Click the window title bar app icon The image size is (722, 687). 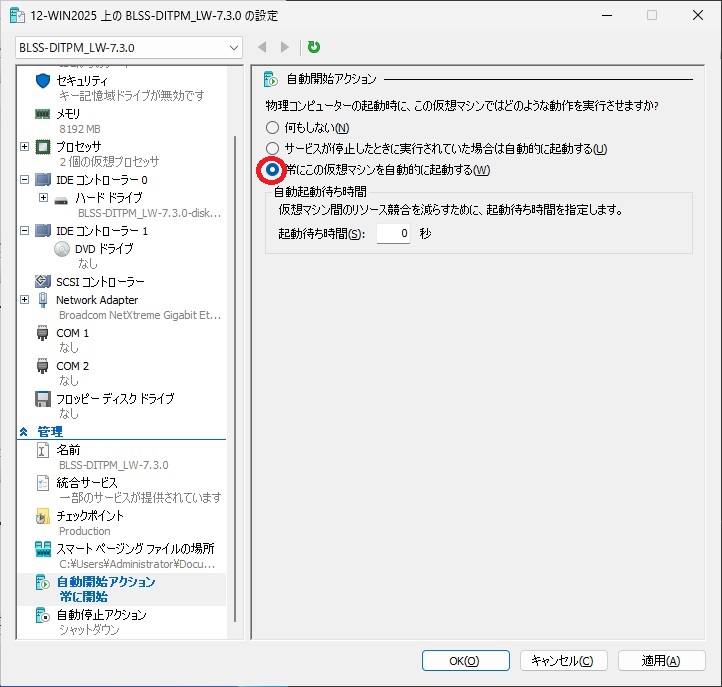(x=17, y=15)
